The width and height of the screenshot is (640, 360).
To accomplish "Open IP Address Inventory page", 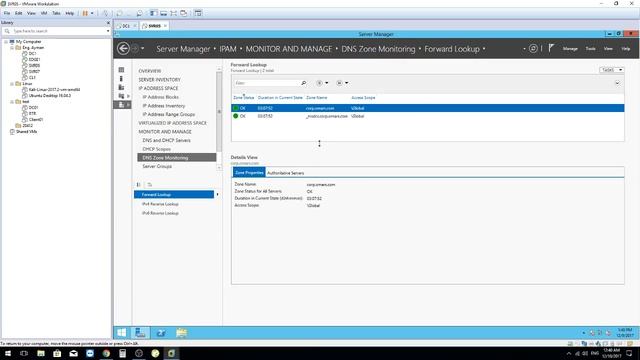I will click(164, 106).
